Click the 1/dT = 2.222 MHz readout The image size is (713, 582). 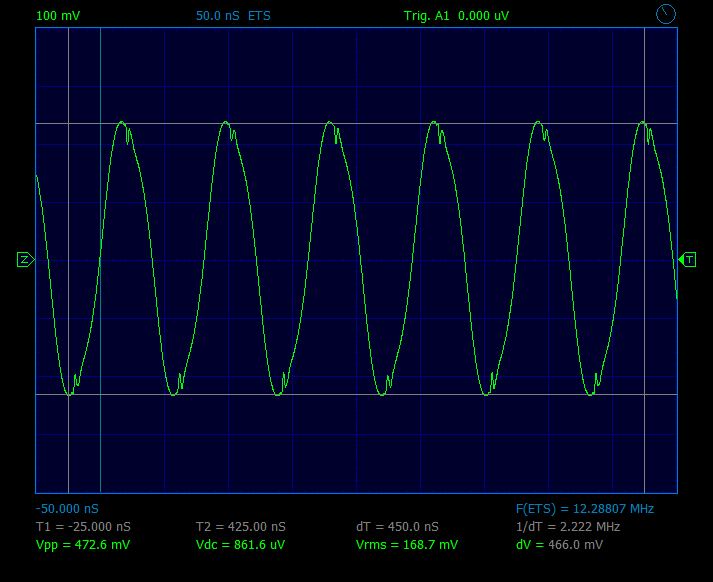point(568,527)
